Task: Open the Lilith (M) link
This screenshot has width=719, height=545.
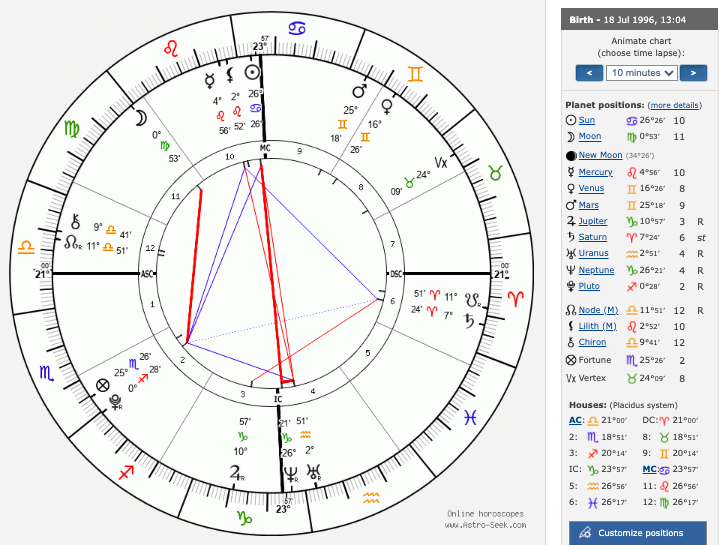Action: click(x=597, y=326)
